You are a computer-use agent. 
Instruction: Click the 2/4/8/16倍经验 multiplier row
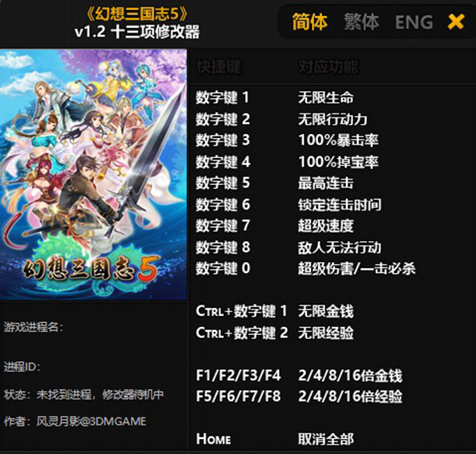coord(299,397)
